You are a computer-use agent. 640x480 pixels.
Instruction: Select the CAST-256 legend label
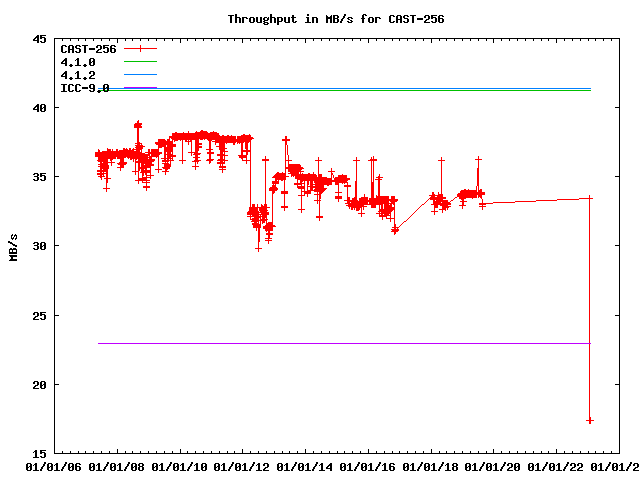point(87,49)
